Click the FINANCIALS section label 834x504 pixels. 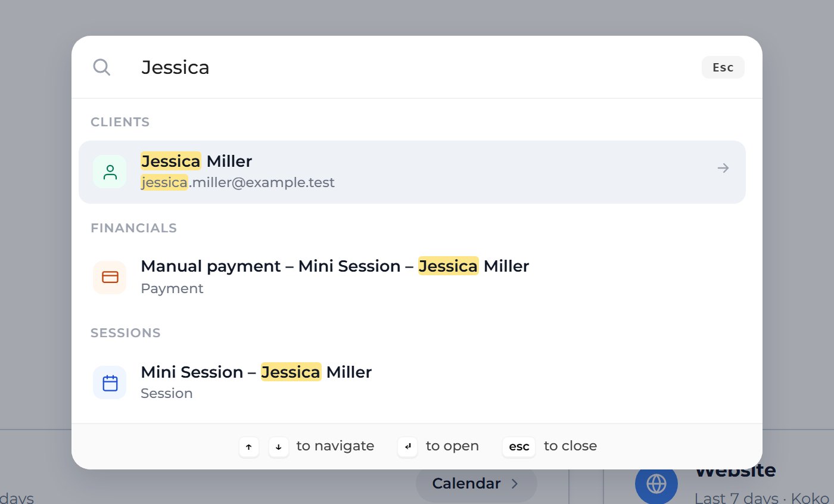click(133, 228)
